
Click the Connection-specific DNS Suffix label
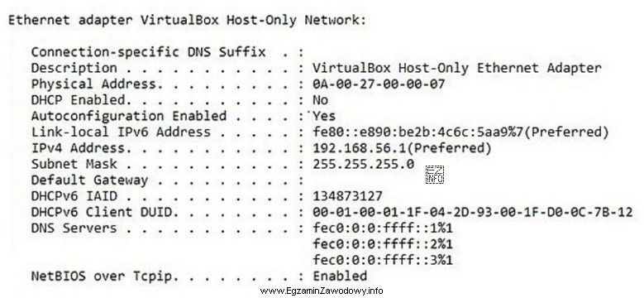(148, 52)
